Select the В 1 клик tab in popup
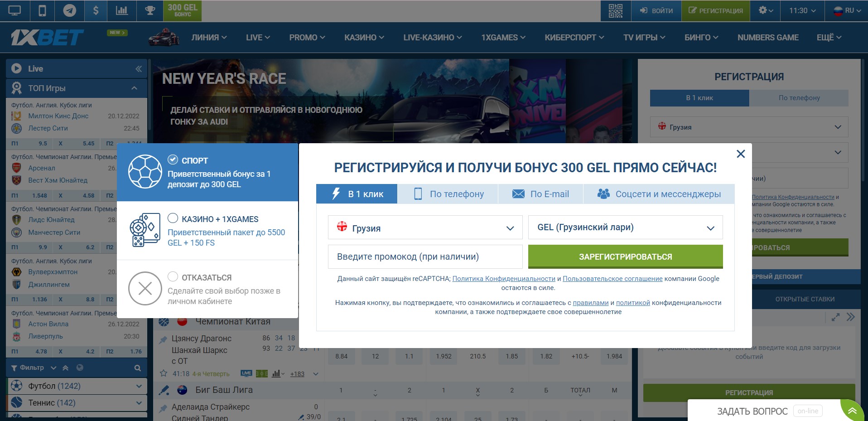 pos(357,194)
